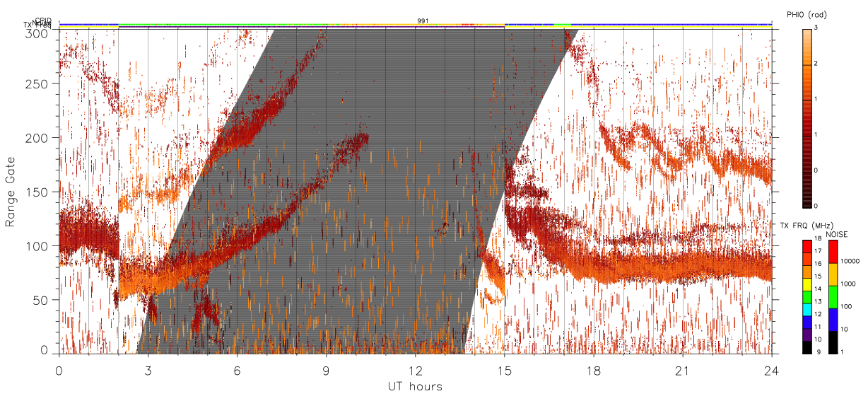Screen dimensions: 868x401
Task: Click the 9 tick label on UT hours axis
Action: (x=326, y=371)
